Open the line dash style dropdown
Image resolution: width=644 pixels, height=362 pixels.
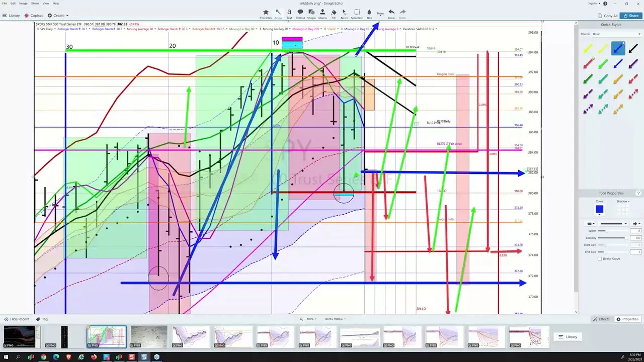[613, 223]
